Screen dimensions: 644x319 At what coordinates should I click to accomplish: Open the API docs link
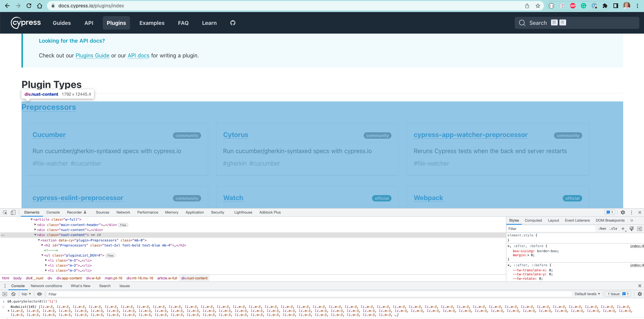point(138,55)
